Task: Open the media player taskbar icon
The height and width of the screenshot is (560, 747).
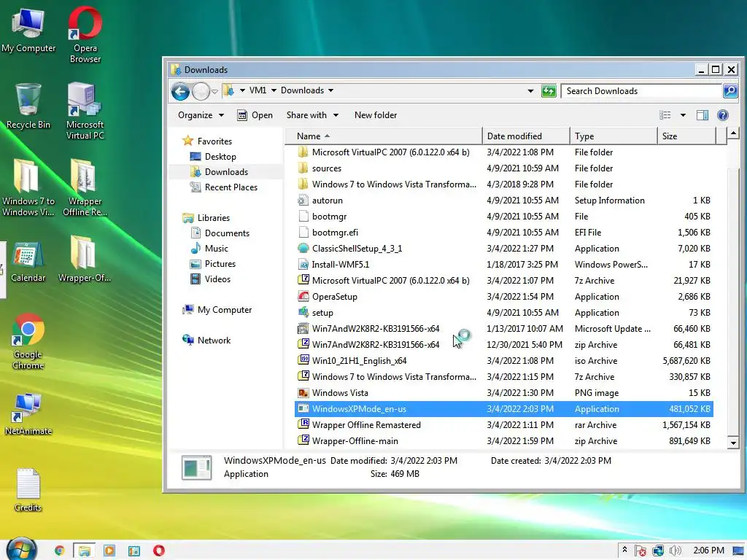Action: coord(109,551)
